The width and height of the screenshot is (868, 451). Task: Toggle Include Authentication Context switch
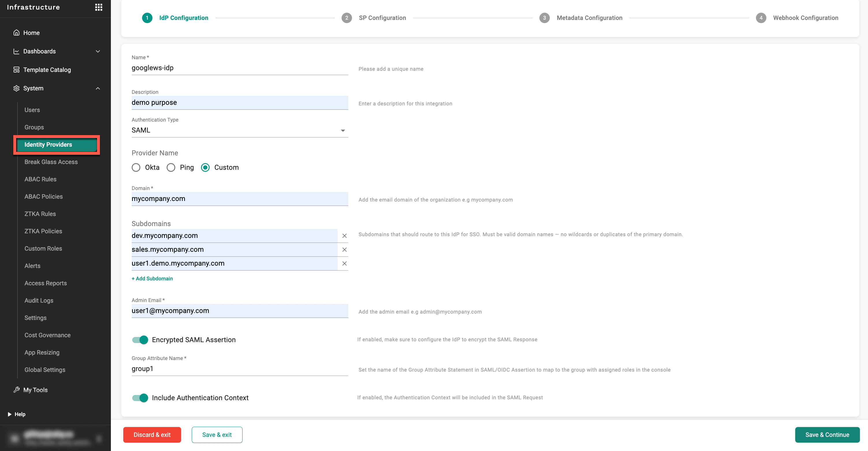pos(140,398)
